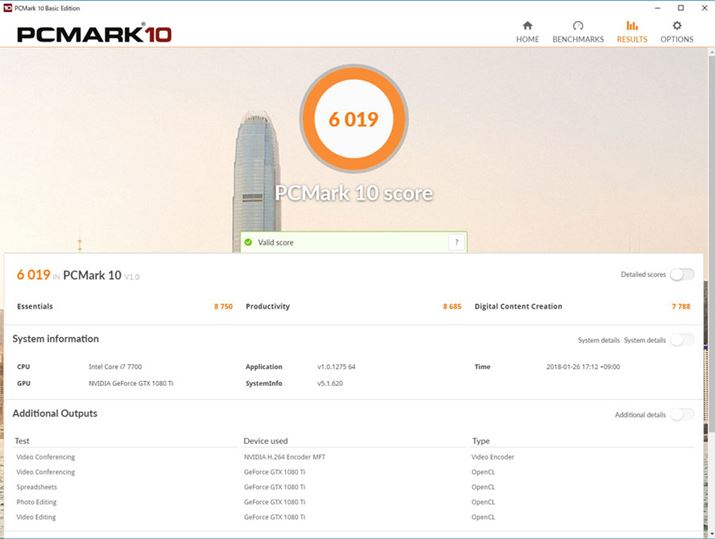Click the SystemInfo version v5.1.620
Viewport: 715px width, 539px height.
pos(330,384)
